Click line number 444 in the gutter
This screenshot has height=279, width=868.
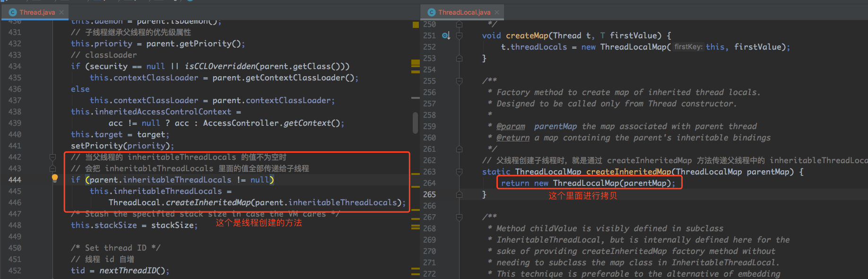pyautogui.click(x=15, y=180)
